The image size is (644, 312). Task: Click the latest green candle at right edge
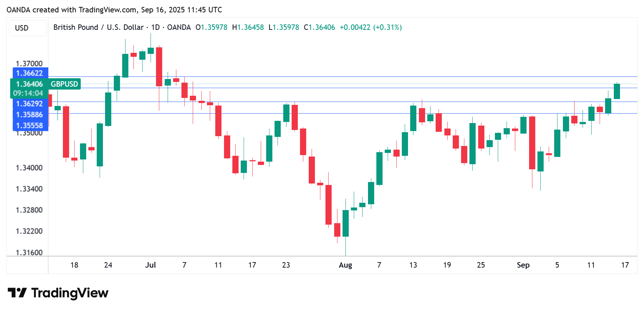click(x=617, y=91)
